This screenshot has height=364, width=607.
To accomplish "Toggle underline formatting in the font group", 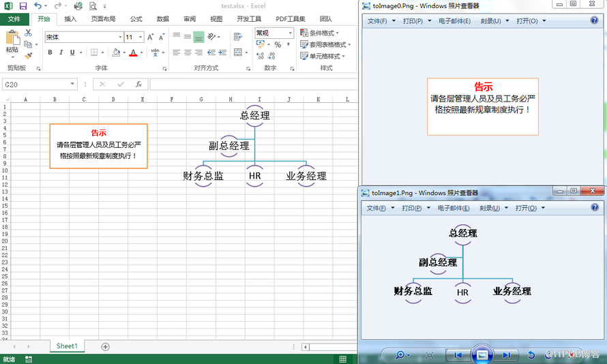I will (x=72, y=52).
